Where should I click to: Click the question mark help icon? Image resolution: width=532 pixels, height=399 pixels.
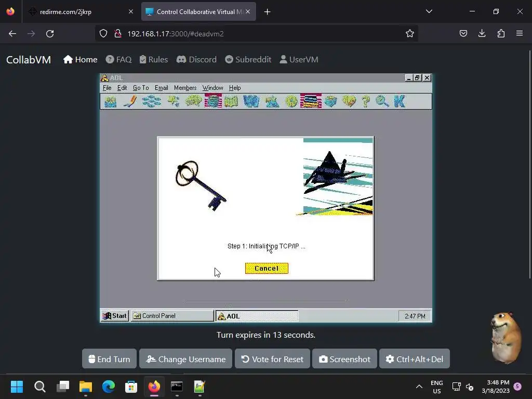click(x=366, y=101)
